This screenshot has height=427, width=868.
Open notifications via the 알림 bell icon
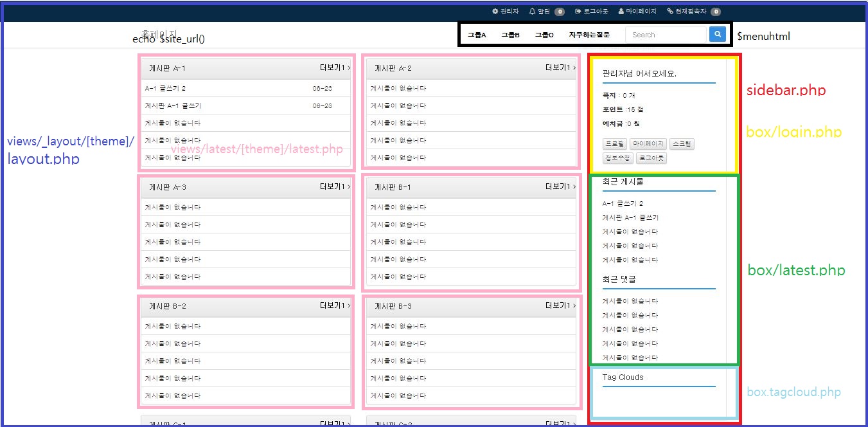[532, 12]
